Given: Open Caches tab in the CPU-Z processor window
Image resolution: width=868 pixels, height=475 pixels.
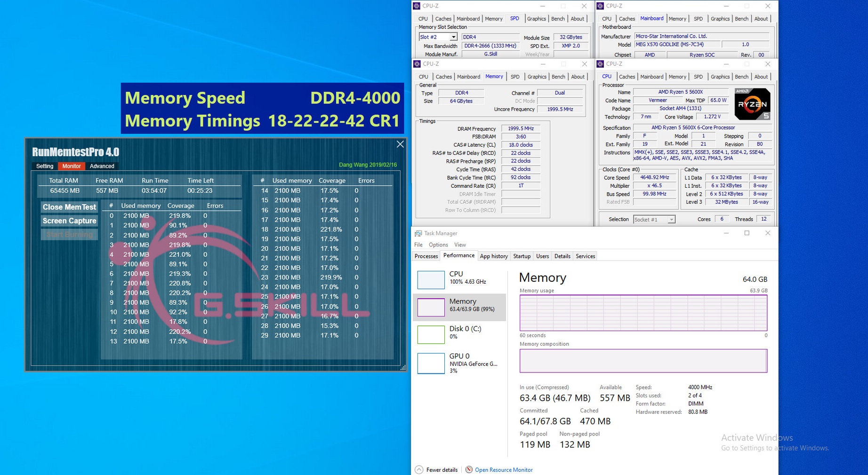Looking at the screenshot, I should pyautogui.click(x=627, y=77).
